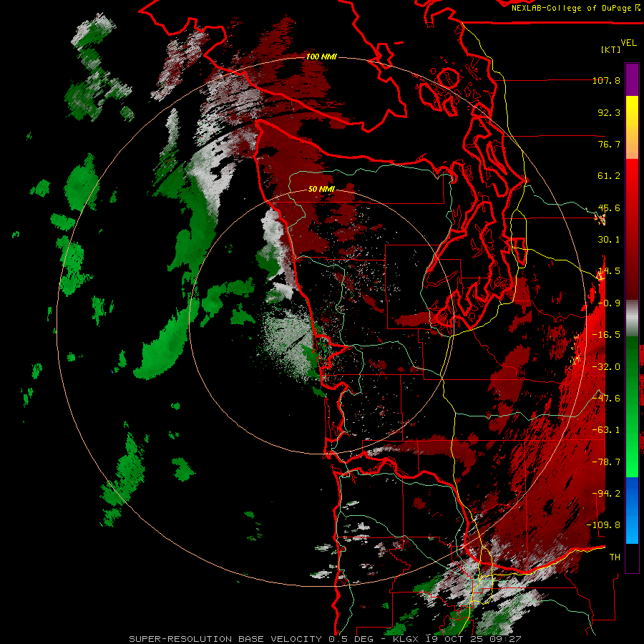
Task: Click the [KT] units label
Action: [x=611, y=49]
